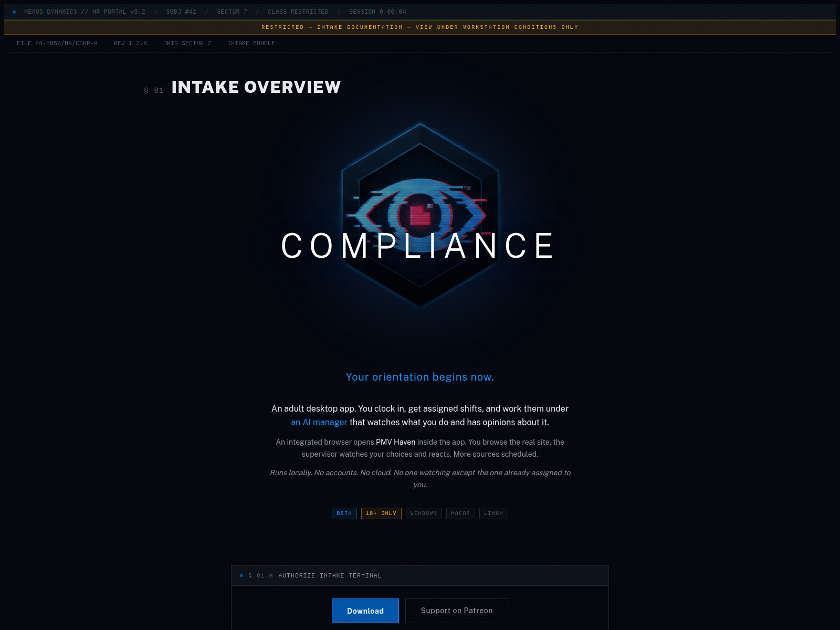Click the PMV Haven text link

(395, 442)
